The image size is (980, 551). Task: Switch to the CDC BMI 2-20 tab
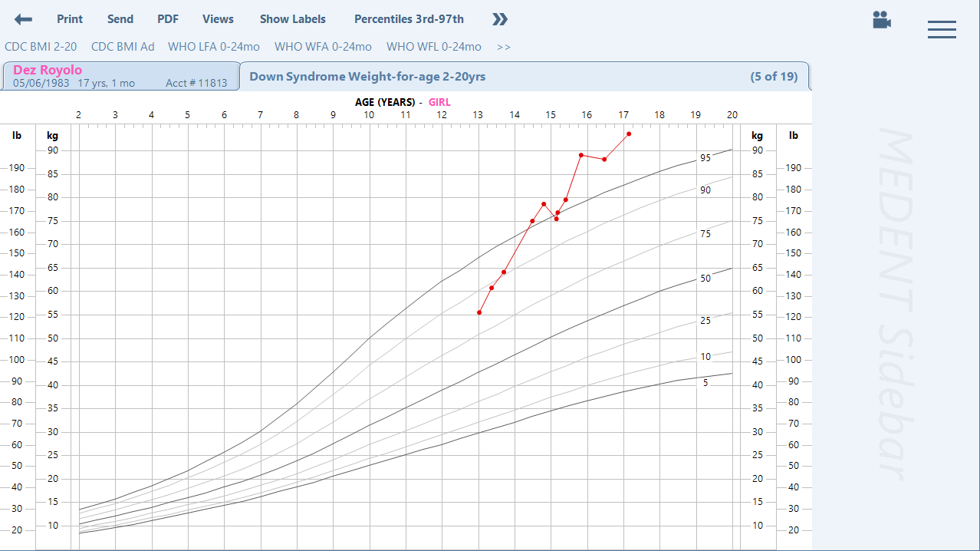pos(41,47)
